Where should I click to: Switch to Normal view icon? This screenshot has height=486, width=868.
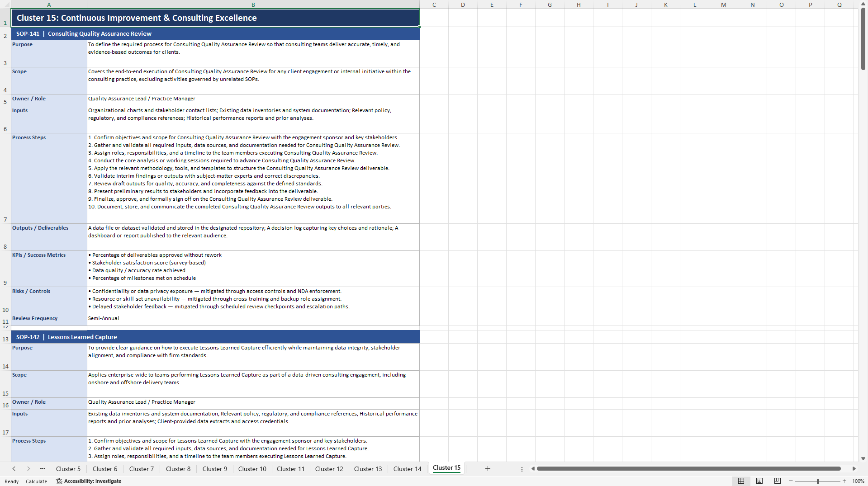(741, 481)
